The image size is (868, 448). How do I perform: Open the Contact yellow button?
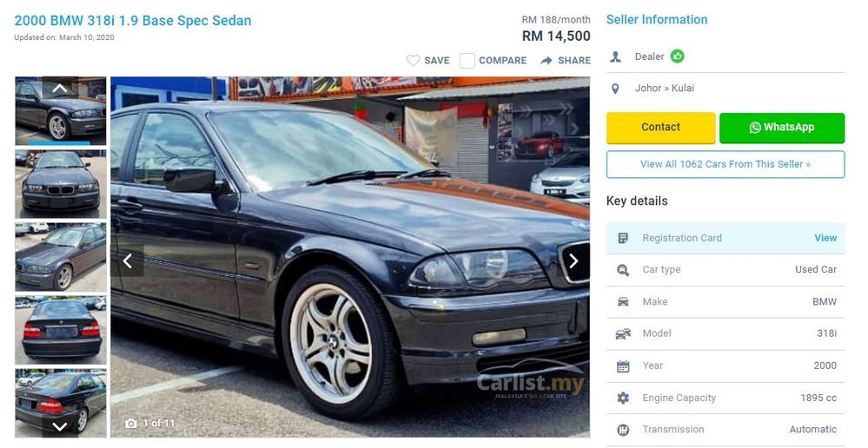pyautogui.click(x=661, y=128)
